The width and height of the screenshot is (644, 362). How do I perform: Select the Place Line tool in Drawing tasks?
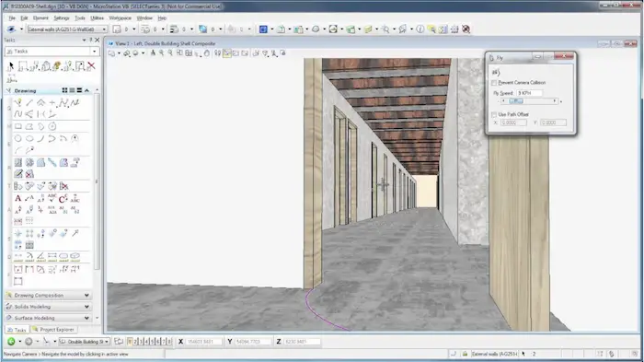point(29,102)
